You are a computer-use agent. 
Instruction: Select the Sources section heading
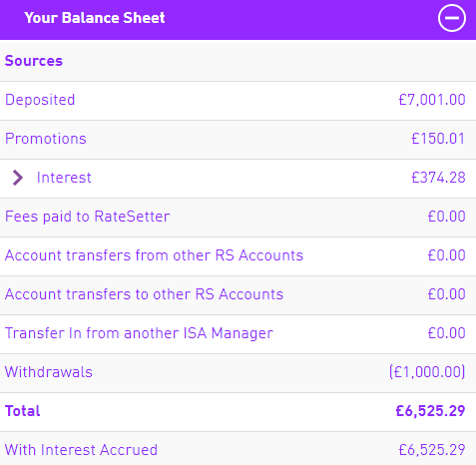(x=34, y=61)
